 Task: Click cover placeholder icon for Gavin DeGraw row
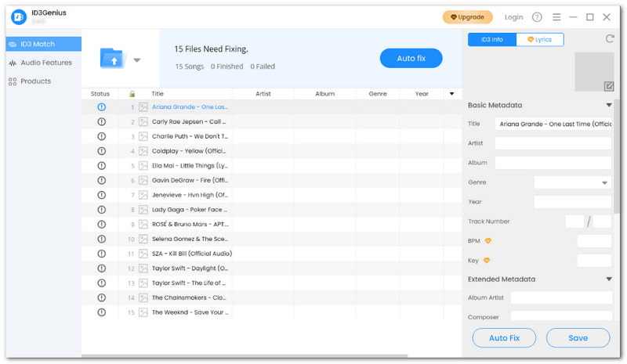pyautogui.click(x=143, y=181)
